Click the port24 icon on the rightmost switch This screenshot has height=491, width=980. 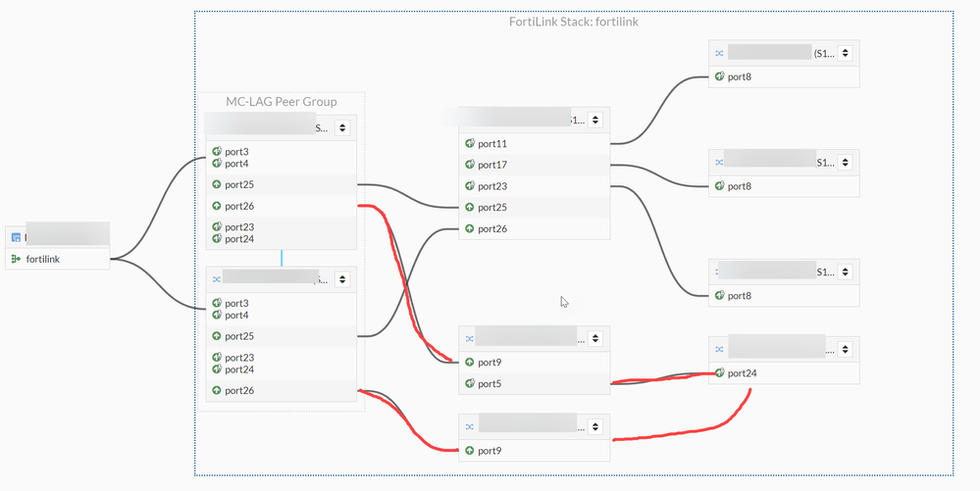click(719, 372)
